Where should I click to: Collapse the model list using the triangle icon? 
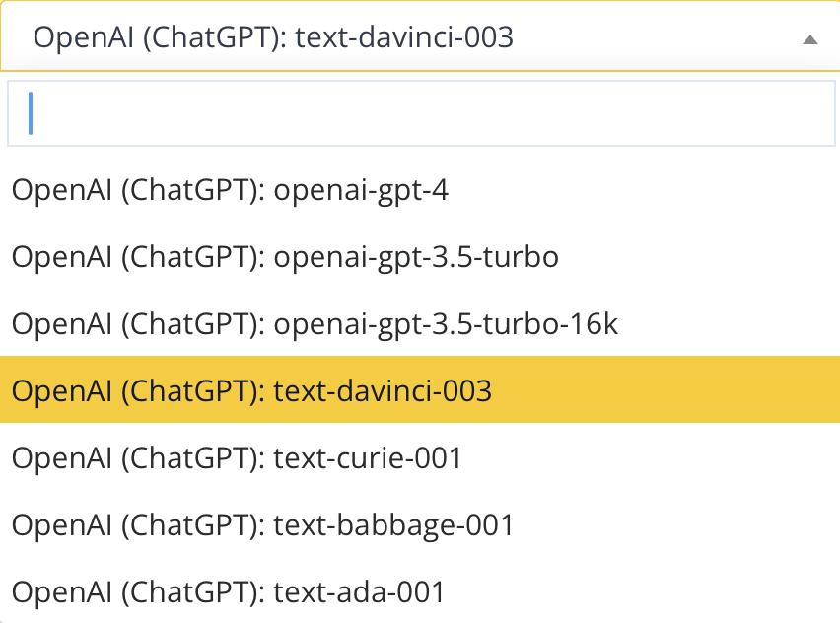(x=809, y=39)
